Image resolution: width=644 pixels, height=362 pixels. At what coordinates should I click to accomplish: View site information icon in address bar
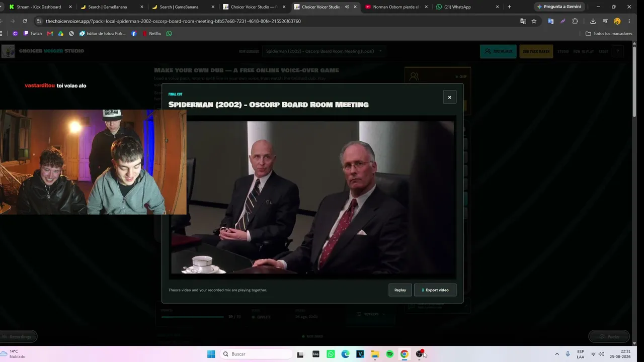point(39,21)
